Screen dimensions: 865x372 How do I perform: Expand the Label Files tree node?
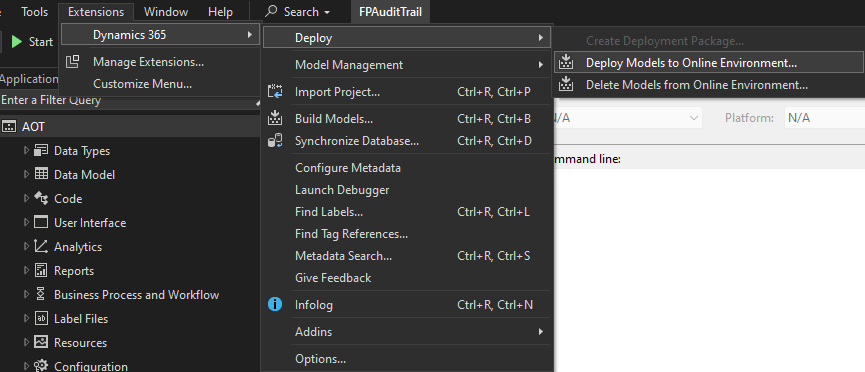26,318
